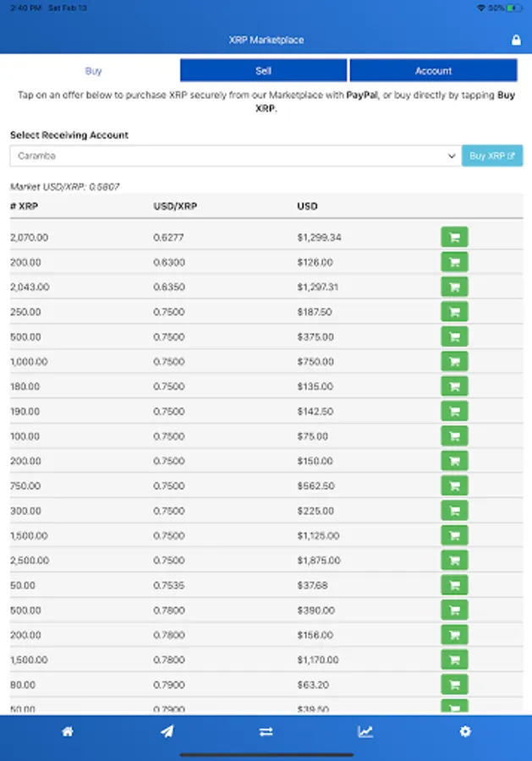532x761 pixels.
Task: Tap cart icon for $63.20 offer
Action: point(454,685)
